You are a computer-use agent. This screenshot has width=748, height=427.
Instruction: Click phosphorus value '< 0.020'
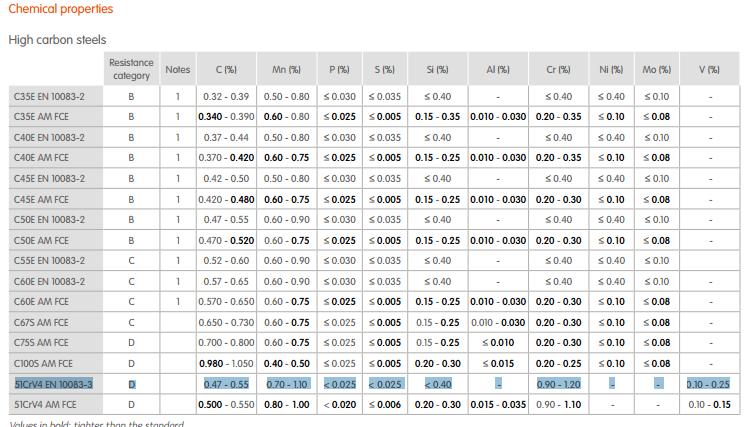[339, 405]
